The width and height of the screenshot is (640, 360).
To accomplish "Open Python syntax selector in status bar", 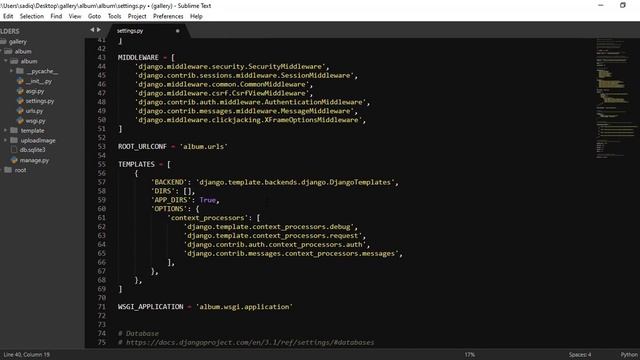I will pos(629,355).
